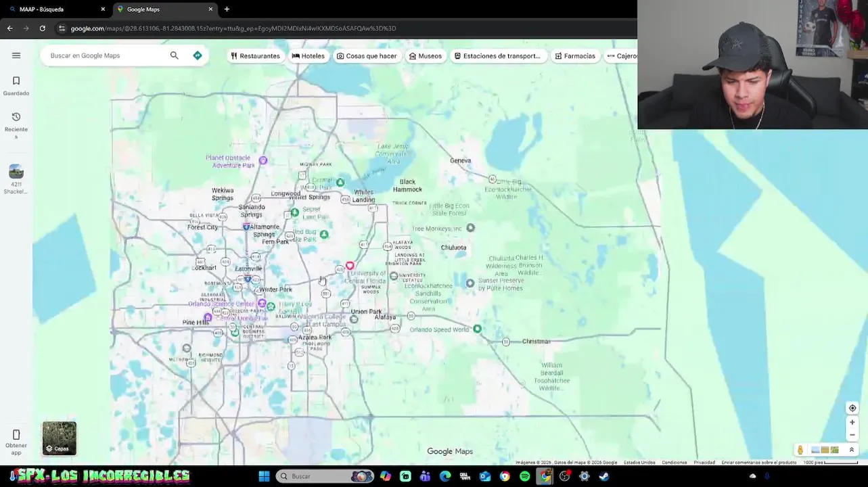Screen dimensions: 868x487
Task: Click the browser address bar URL
Action: [233, 28]
